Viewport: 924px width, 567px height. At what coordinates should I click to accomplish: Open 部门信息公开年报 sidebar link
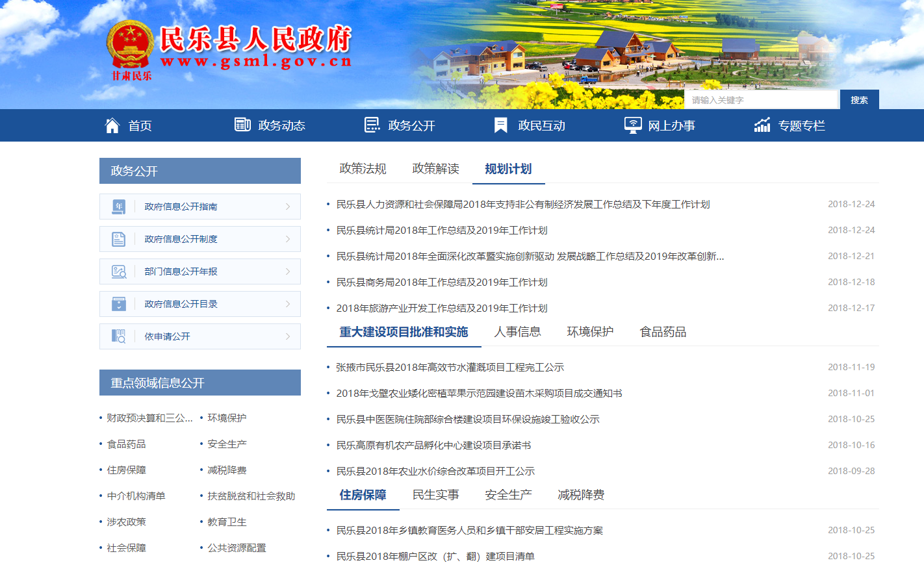181,271
